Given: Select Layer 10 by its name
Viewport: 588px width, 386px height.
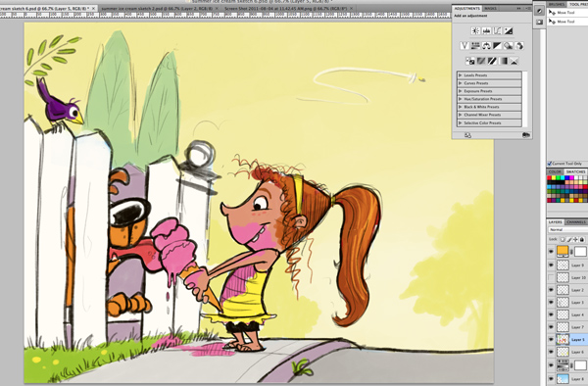Looking at the screenshot, I should click(x=578, y=277).
